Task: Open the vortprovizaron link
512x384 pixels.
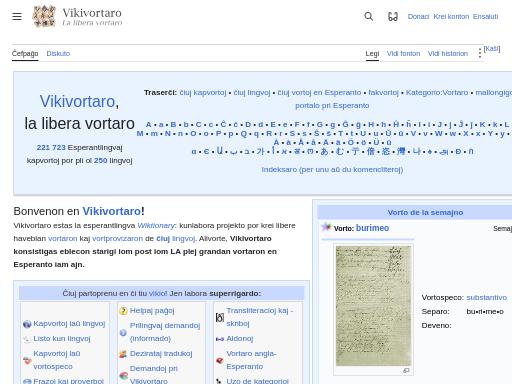Action: pos(117,239)
